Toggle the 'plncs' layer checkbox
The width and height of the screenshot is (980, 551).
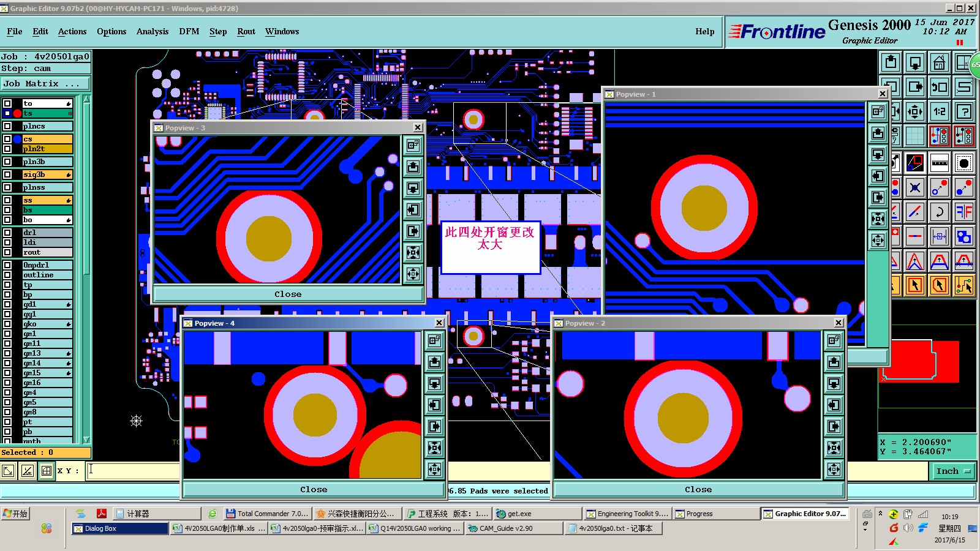(7, 126)
